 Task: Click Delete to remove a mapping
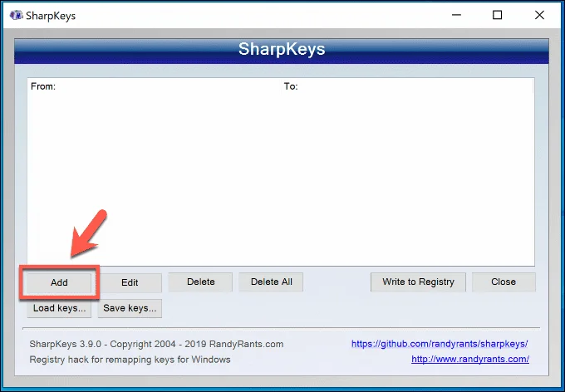point(201,282)
